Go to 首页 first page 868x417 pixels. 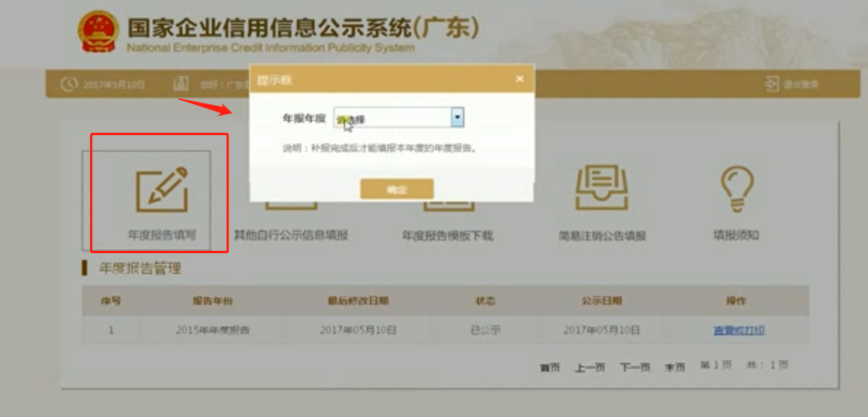tap(550, 367)
